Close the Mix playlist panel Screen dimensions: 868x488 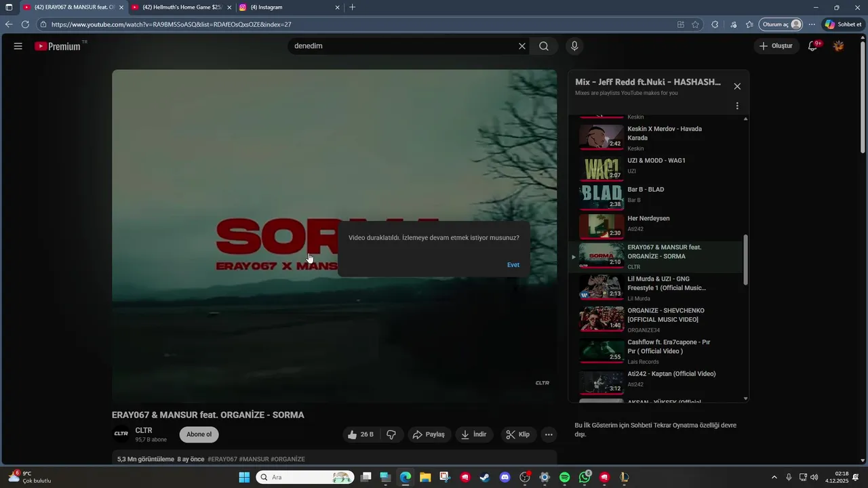737,86
